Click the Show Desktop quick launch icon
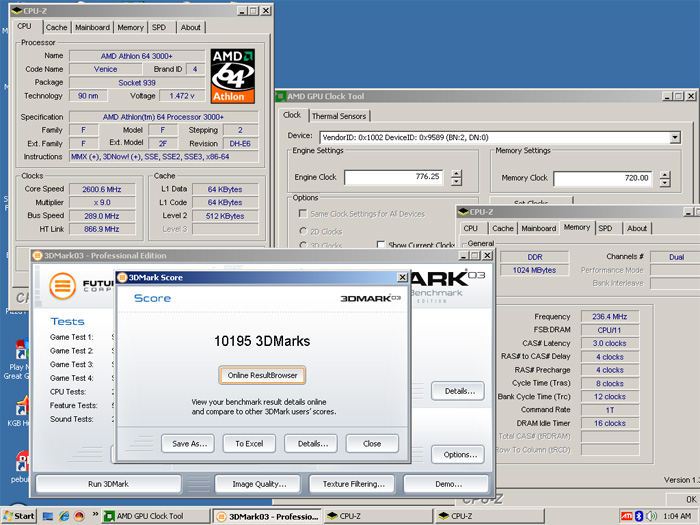 pos(48,516)
